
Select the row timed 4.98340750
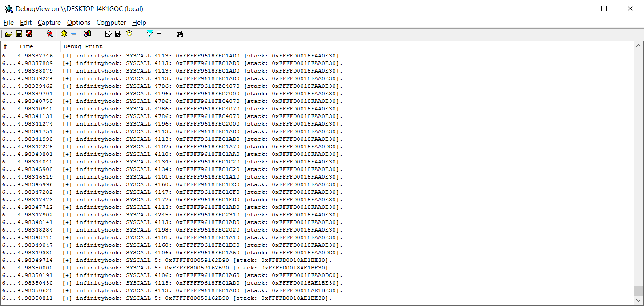[x=318, y=101]
